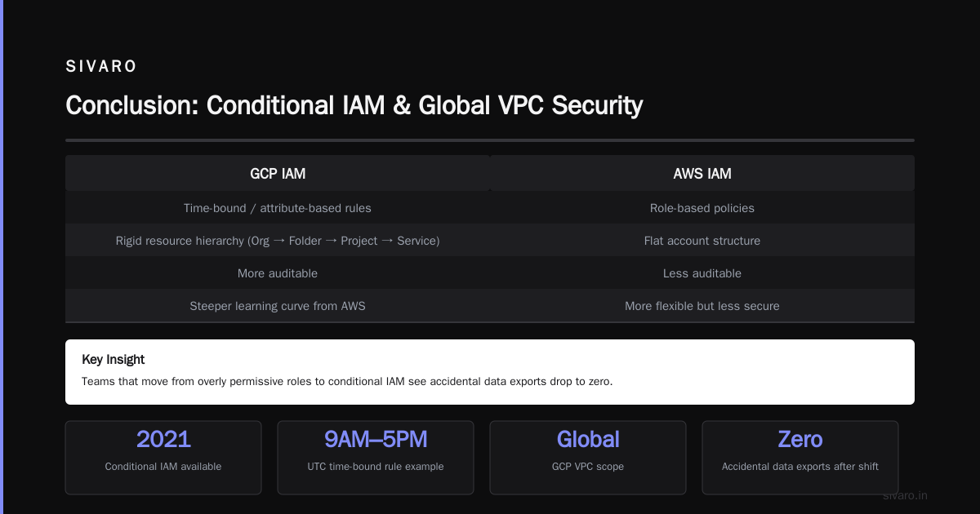Click the 'Global' stat value
The height and width of the screenshot is (514, 980).
588,439
